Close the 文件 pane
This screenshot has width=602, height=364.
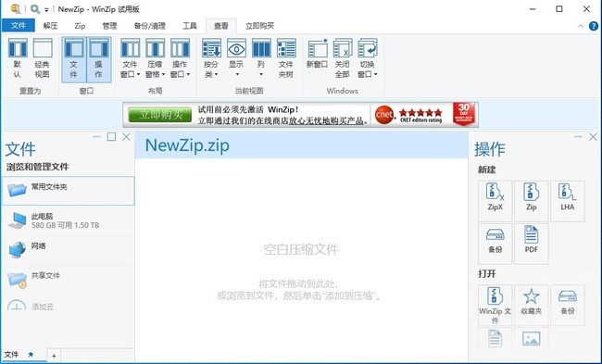point(126,137)
